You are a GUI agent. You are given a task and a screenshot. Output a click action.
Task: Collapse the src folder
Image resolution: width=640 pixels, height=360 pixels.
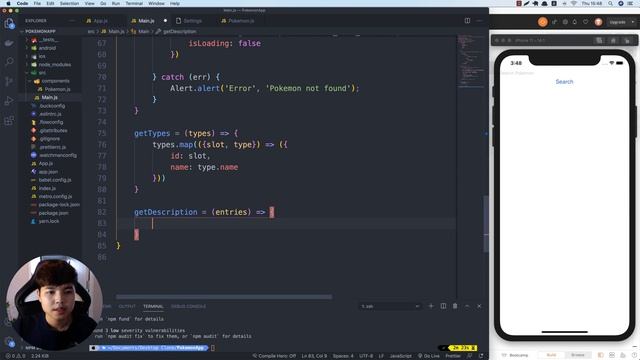(x=41, y=73)
